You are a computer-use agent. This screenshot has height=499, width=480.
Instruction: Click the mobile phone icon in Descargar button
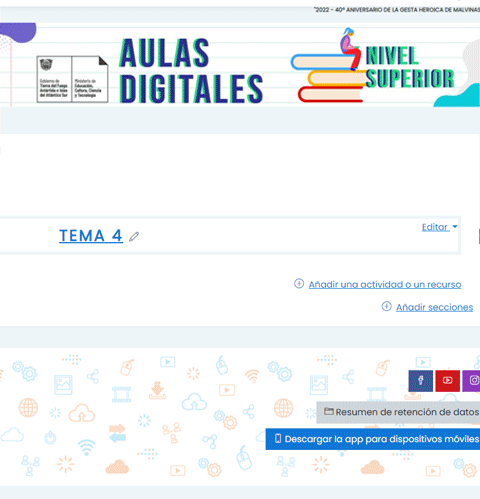[278, 439]
